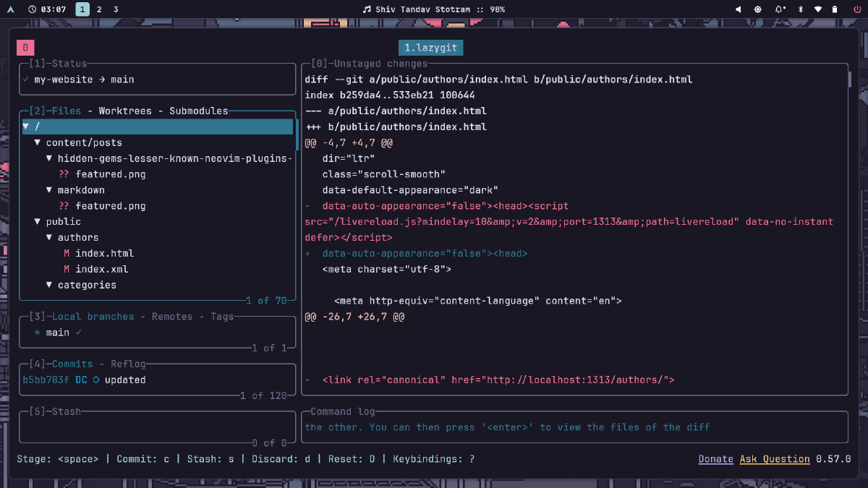Click the Donate link

pyautogui.click(x=715, y=459)
